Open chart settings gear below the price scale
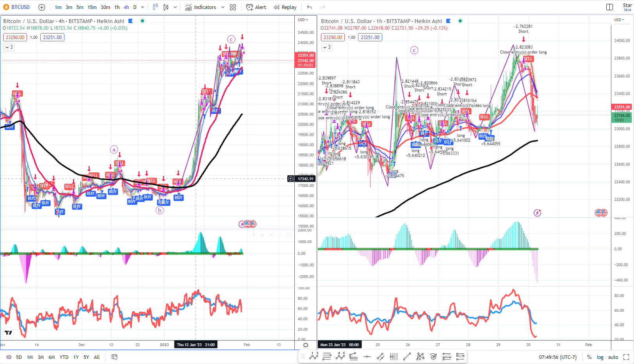 [306, 345]
